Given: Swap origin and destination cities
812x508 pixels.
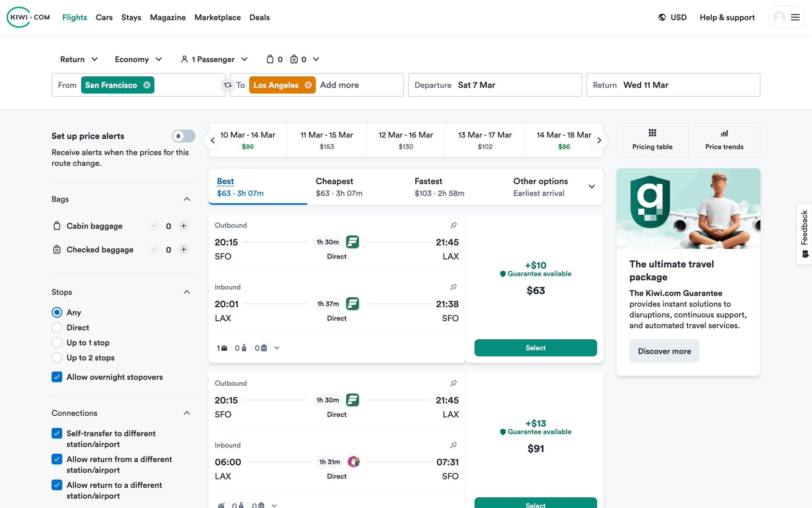Looking at the screenshot, I should coord(228,85).
